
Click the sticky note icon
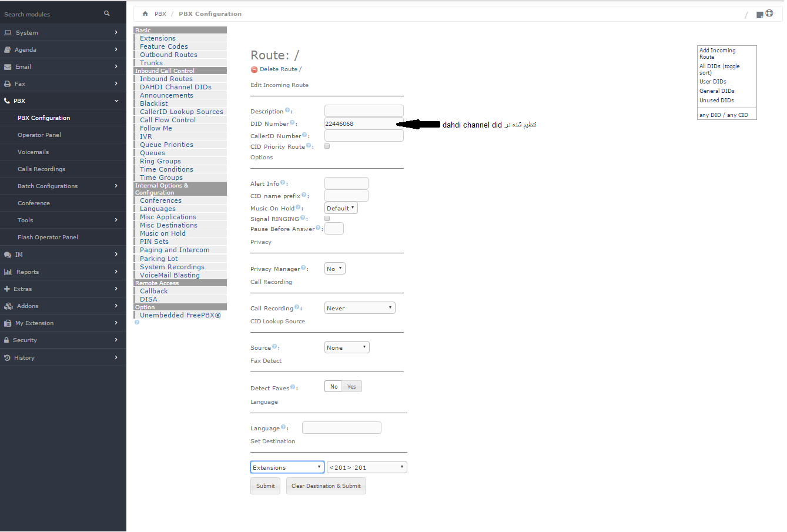point(760,15)
